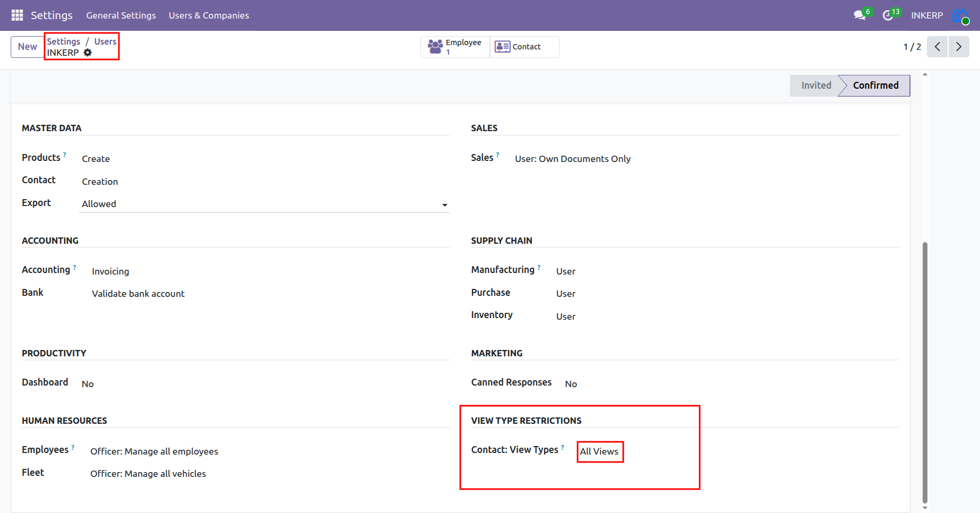The image size is (980, 513).
Task: Click the vertical scrollbar of the form
Action: (925, 372)
